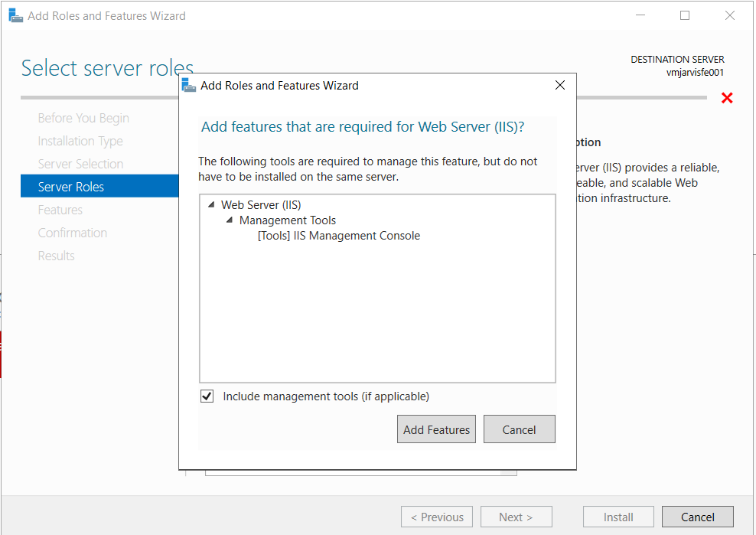Viewport: 756px width, 535px height.
Task: Click the Previous button in main wizard
Action: [x=437, y=517]
